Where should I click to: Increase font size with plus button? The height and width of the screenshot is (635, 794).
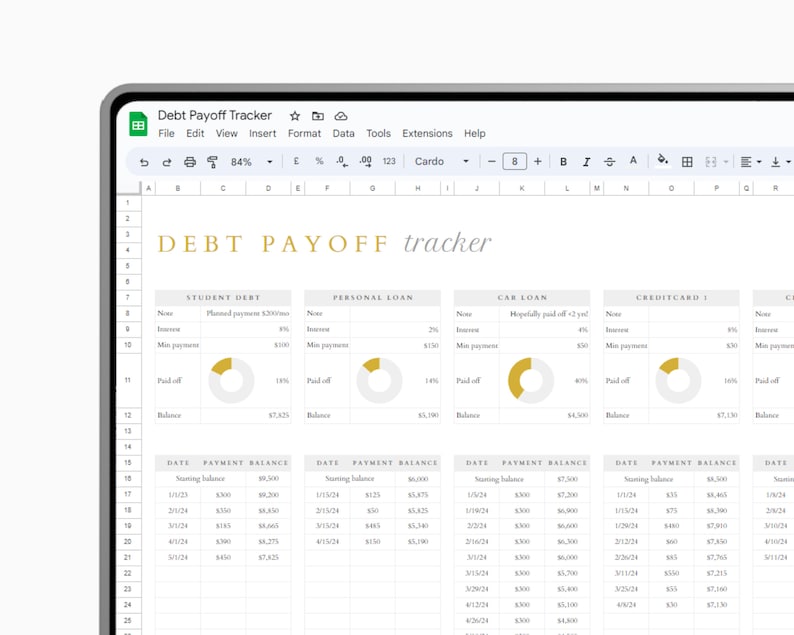(538, 162)
